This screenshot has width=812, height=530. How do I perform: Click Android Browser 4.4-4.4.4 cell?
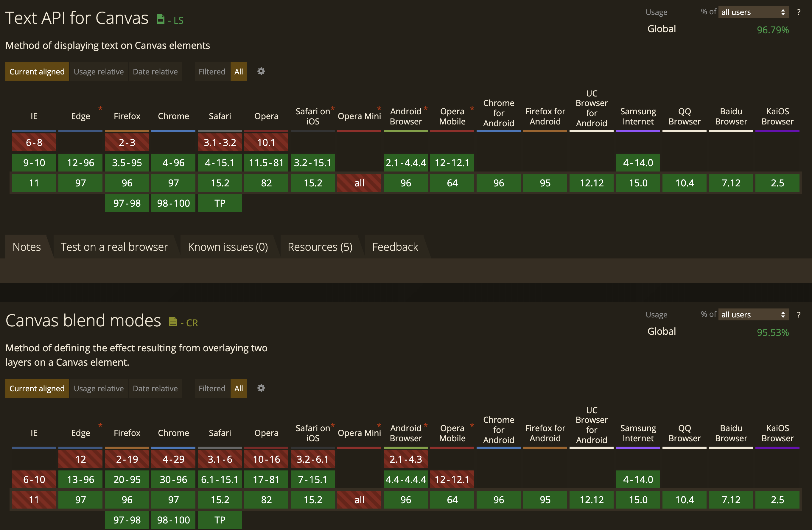coord(406,479)
